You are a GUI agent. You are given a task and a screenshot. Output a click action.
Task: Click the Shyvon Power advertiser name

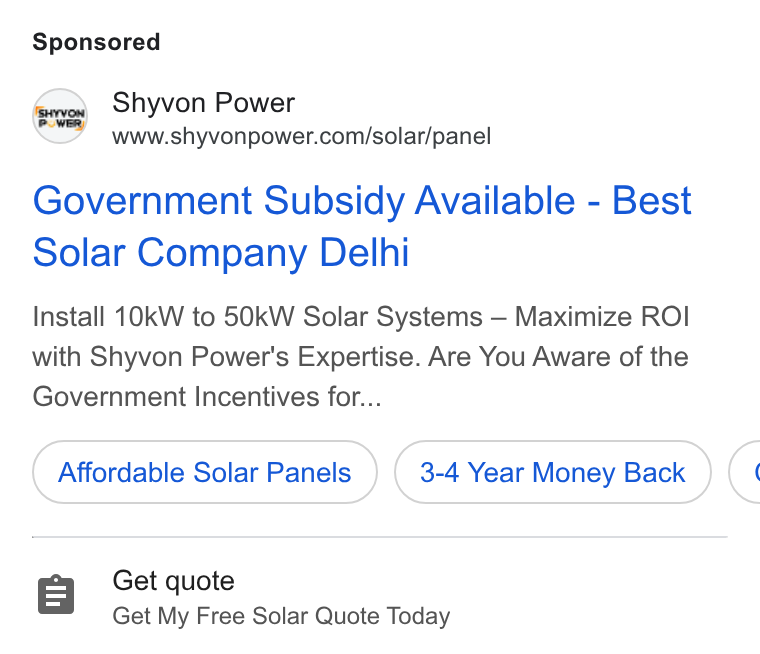pyautogui.click(x=204, y=102)
